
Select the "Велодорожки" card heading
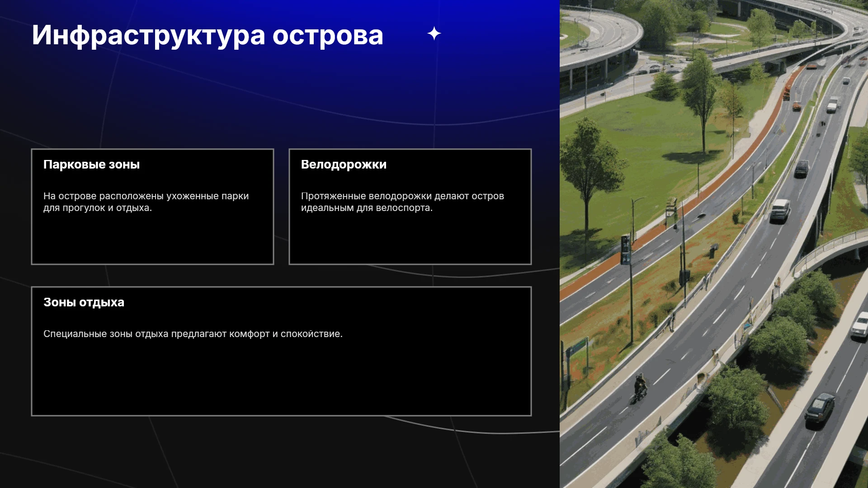tap(344, 164)
